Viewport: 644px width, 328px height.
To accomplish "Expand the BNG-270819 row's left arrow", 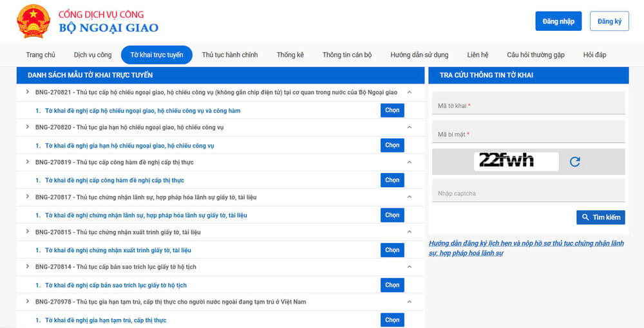I will coord(27,162).
